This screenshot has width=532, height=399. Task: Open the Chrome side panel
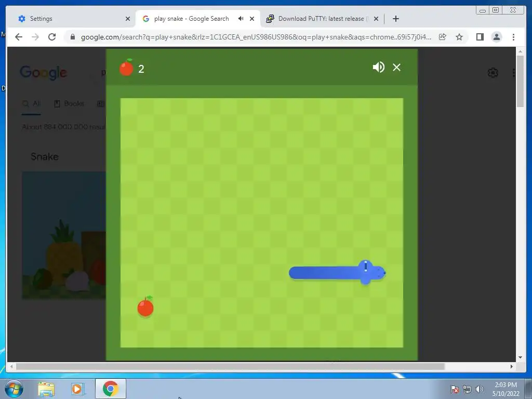tap(480, 37)
